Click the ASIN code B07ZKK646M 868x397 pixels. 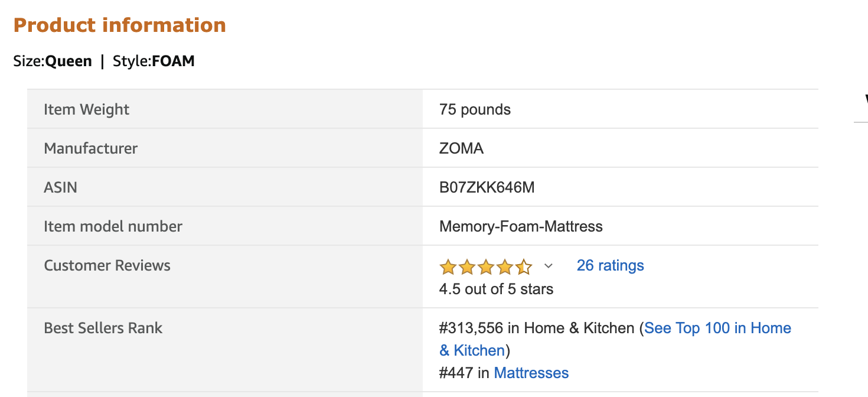pyautogui.click(x=487, y=187)
